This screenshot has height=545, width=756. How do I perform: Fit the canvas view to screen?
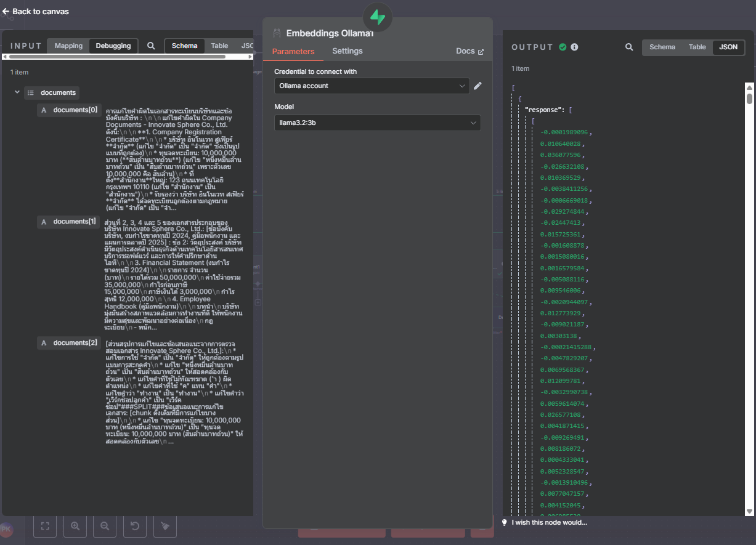pyautogui.click(x=45, y=526)
